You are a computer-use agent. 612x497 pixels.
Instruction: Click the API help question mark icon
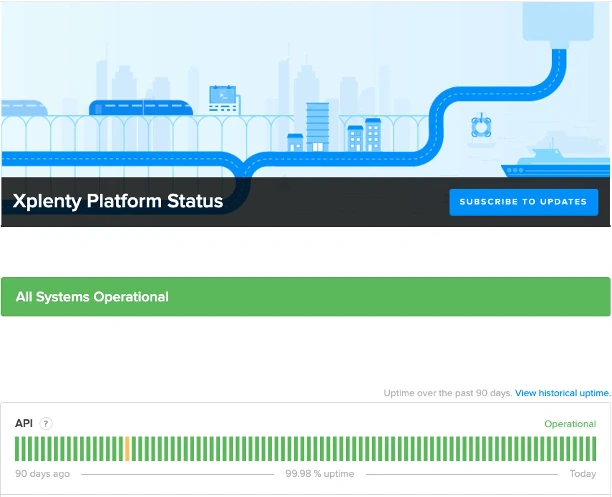(46, 423)
